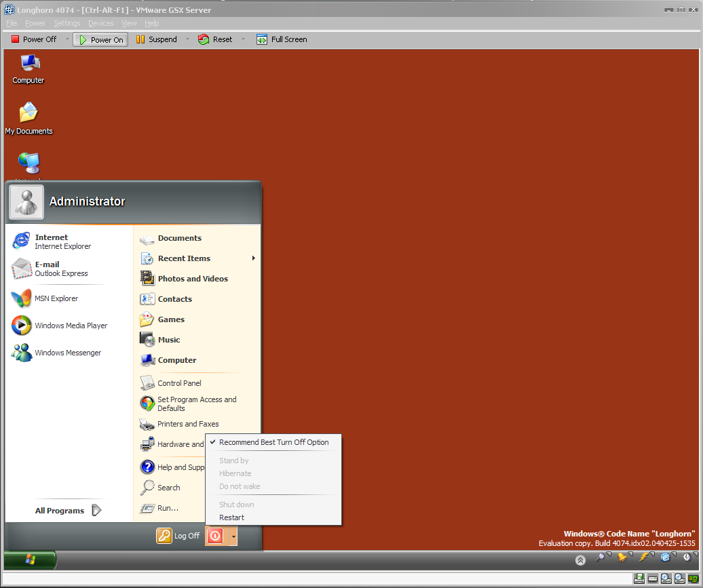
Task: Toggle the VMware Full Screen mode
Action: coord(282,39)
